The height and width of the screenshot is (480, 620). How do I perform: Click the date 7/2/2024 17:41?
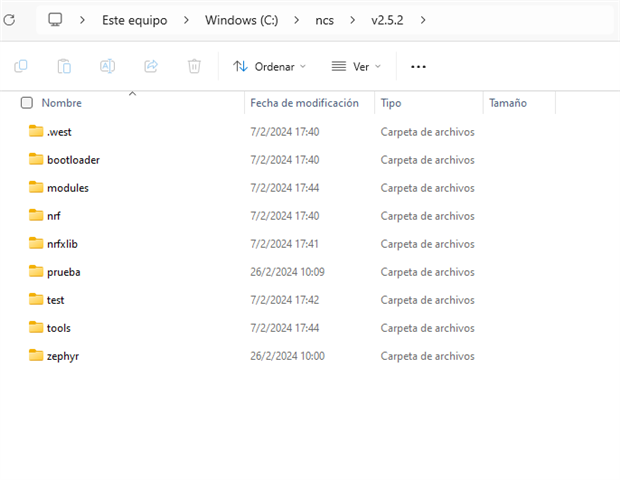point(285,244)
